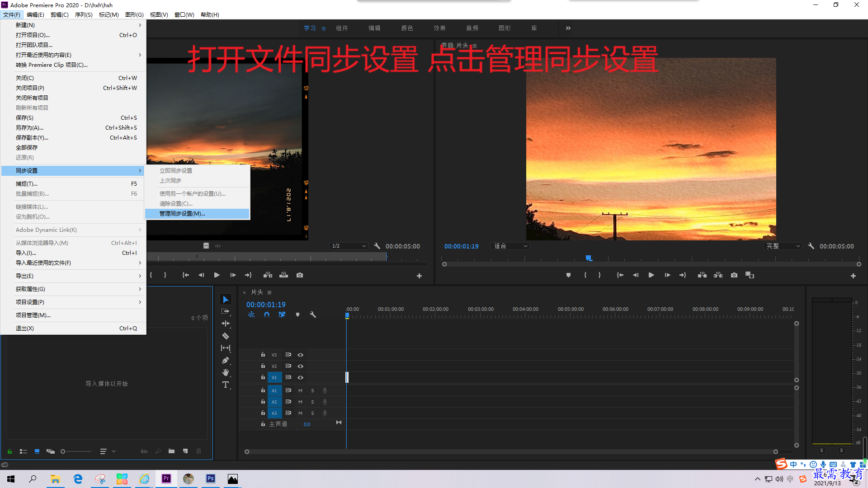
Task: Select the Selection tool arrow
Action: click(x=226, y=300)
